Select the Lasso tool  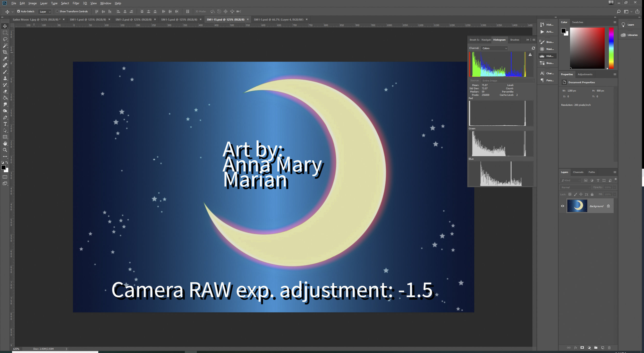[x=5, y=39]
